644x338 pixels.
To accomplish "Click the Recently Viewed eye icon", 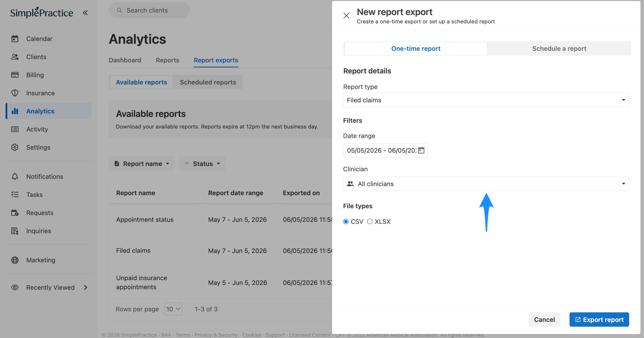I will pyautogui.click(x=15, y=287).
